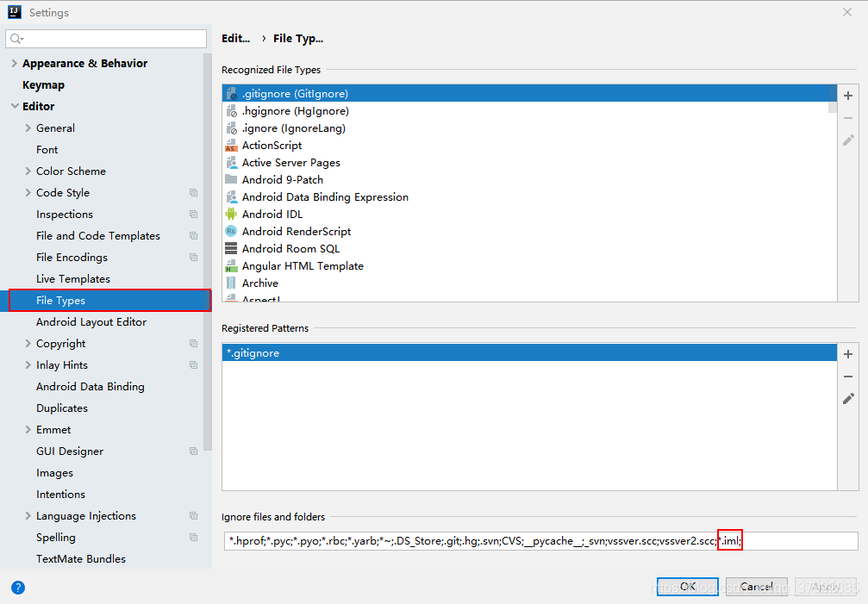Open Android Layout Editor settings

(x=91, y=322)
